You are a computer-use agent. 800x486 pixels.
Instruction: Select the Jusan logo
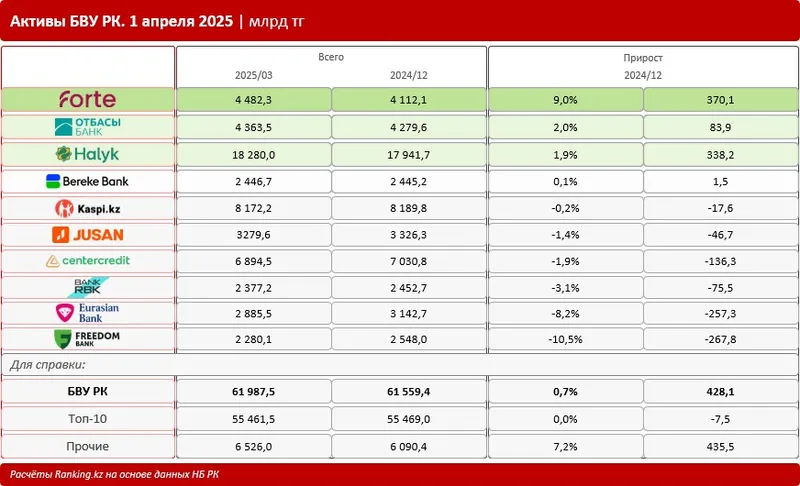[87, 235]
